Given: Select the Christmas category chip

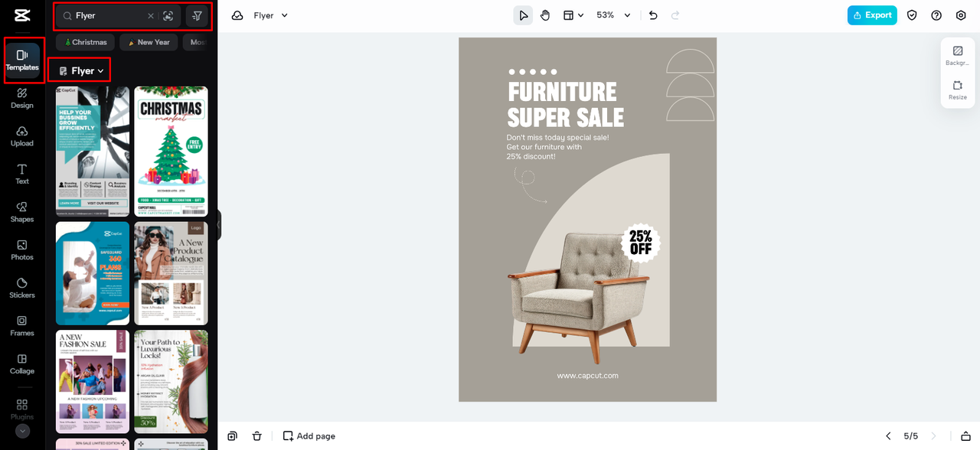Looking at the screenshot, I should 85,42.
